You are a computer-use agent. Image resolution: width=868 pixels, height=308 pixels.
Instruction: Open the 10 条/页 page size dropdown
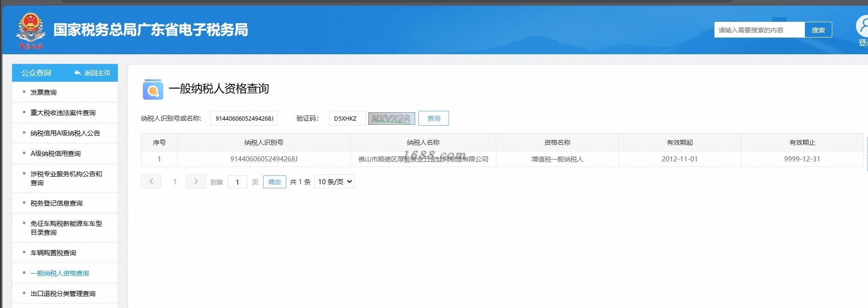[334, 181]
